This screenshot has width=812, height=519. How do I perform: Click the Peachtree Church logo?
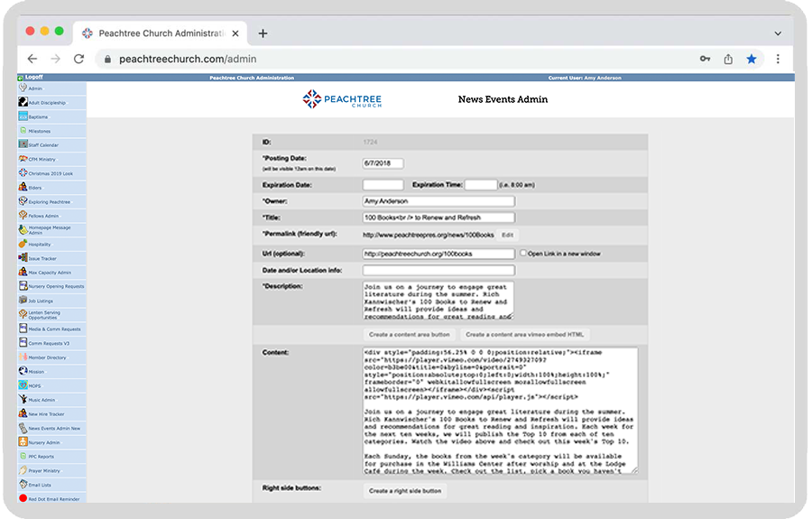342,99
